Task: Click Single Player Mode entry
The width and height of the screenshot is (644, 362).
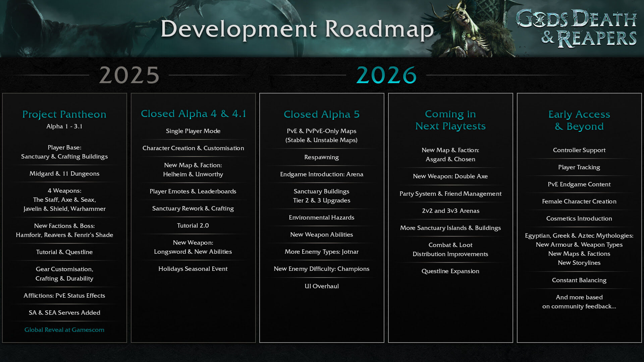Action: pos(193,131)
